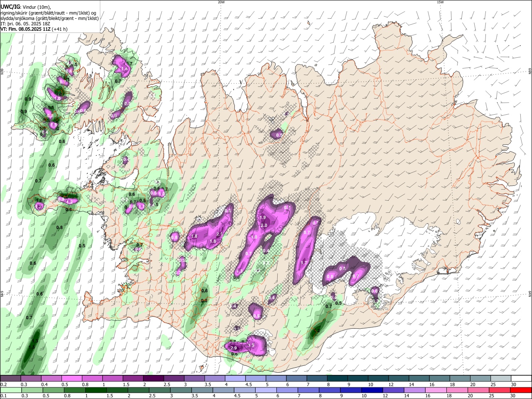Click the darkest green 1 swatch in rain scale

point(95,390)
